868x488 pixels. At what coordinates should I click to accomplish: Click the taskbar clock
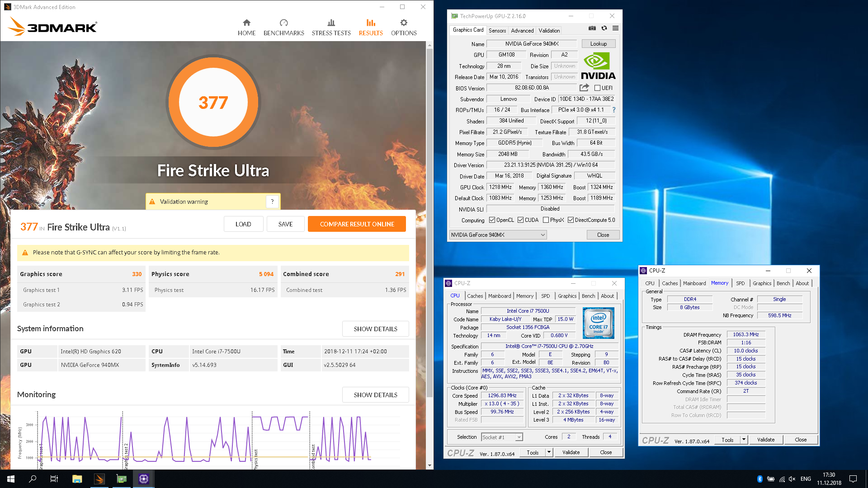829,479
